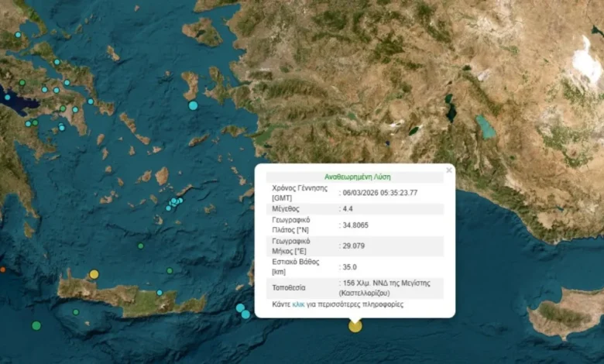Click the lower cyan marker east of Crete
Image resolution: width=604 pixels, height=364 pixels.
(246, 314)
